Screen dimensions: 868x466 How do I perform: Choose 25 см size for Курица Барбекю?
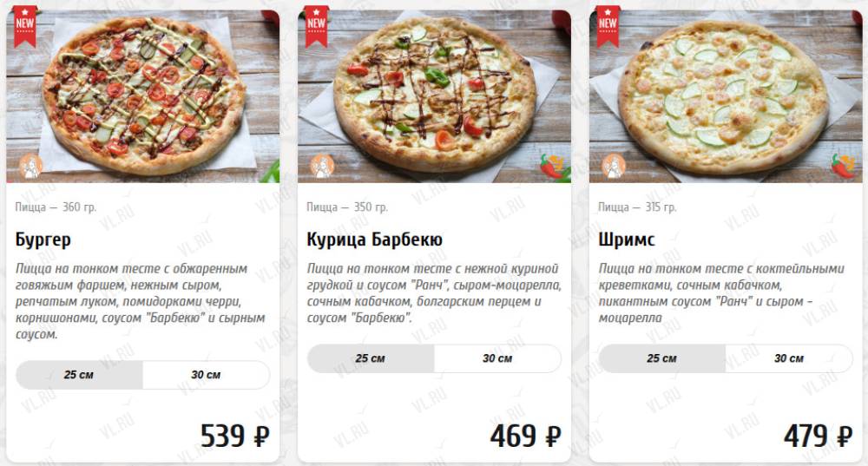[371, 358]
